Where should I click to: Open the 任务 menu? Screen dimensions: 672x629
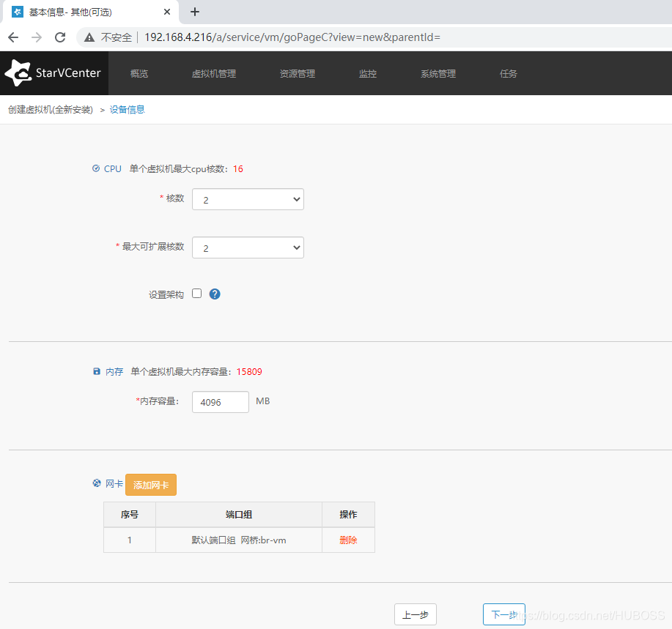pos(509,74)
